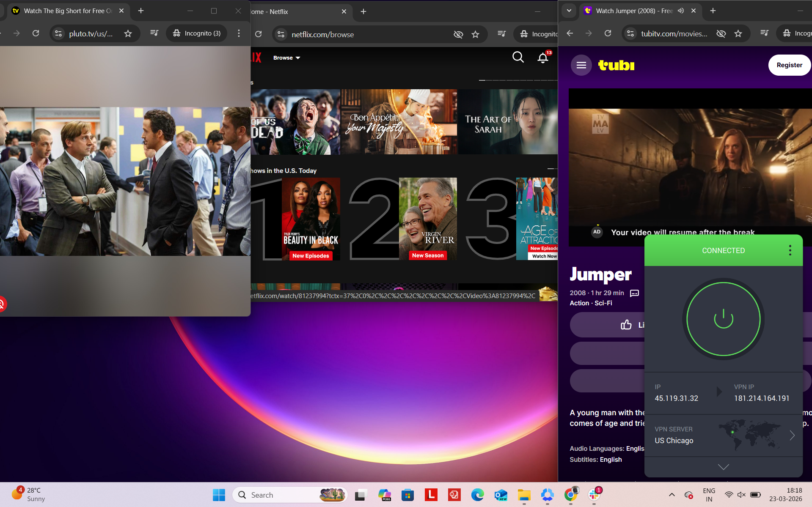Open Tubi window tab search dropdown
Viewport: 812px width, 507px height.
pyautogui.click(x=569, y=11)
